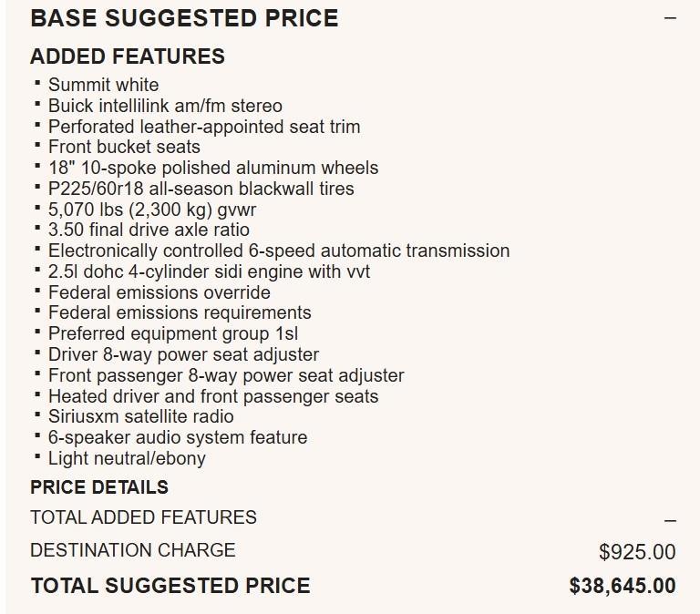This screenshot has width=700, height=614.
Task: Click the dash beside Base Suggested Price
Action: tap(670, 18)
